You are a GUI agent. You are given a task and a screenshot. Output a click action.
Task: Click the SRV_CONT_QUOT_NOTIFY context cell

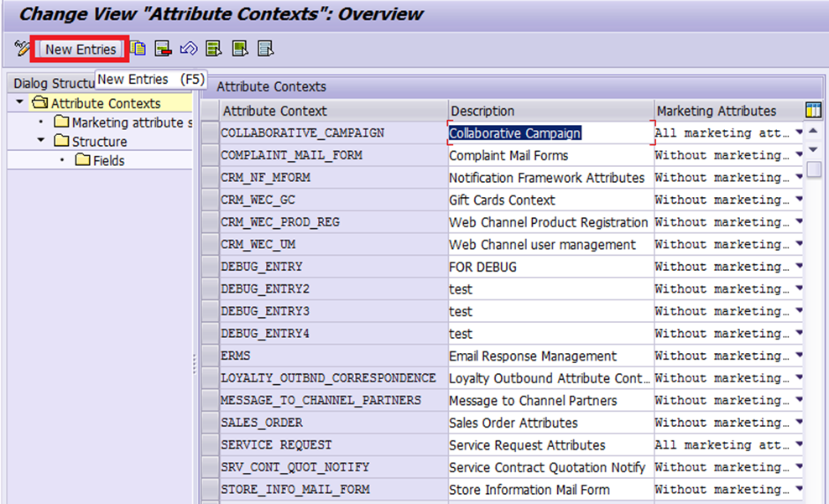click(x=334, y=467)
